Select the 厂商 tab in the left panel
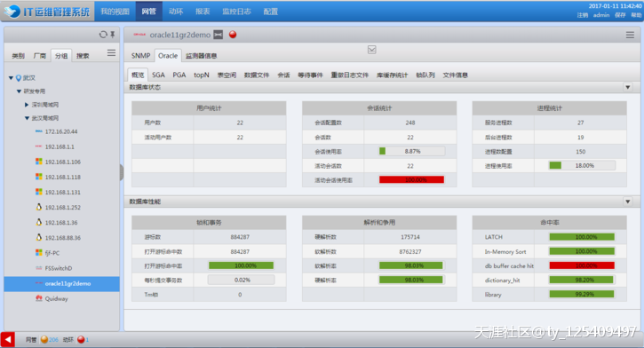This screenshot has width=644, height=348. point(39,56)
